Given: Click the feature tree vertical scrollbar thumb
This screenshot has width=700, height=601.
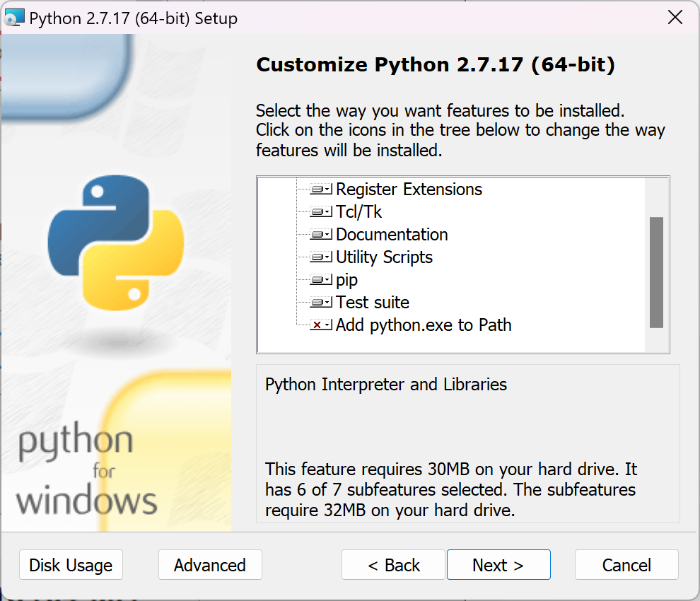Looking at the screenshot, I should tap(656, 272).
